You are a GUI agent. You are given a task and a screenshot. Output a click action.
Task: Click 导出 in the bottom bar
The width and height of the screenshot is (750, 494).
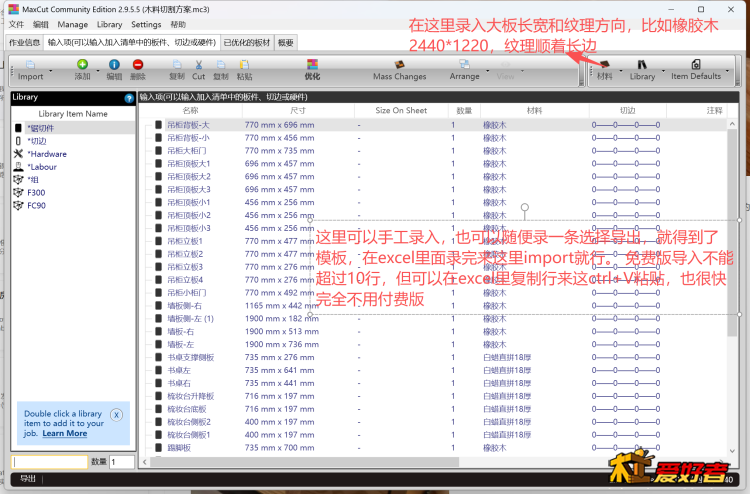28,478
